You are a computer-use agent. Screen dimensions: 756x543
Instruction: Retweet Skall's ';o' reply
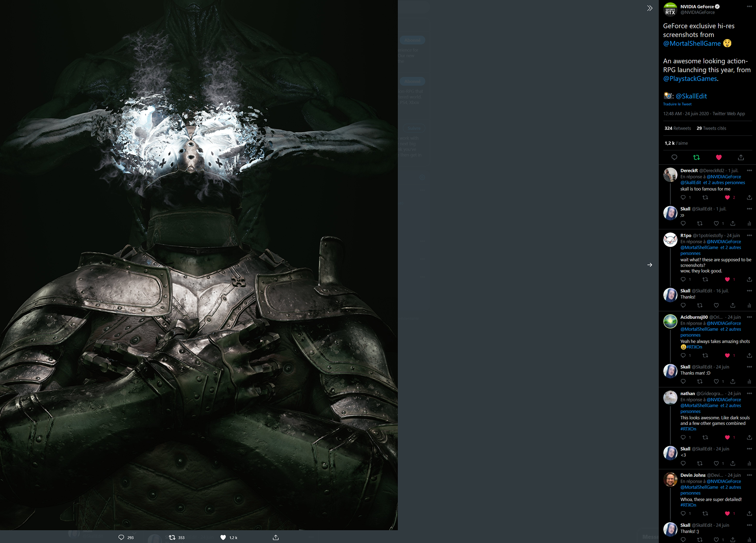(x=700, y=223)
